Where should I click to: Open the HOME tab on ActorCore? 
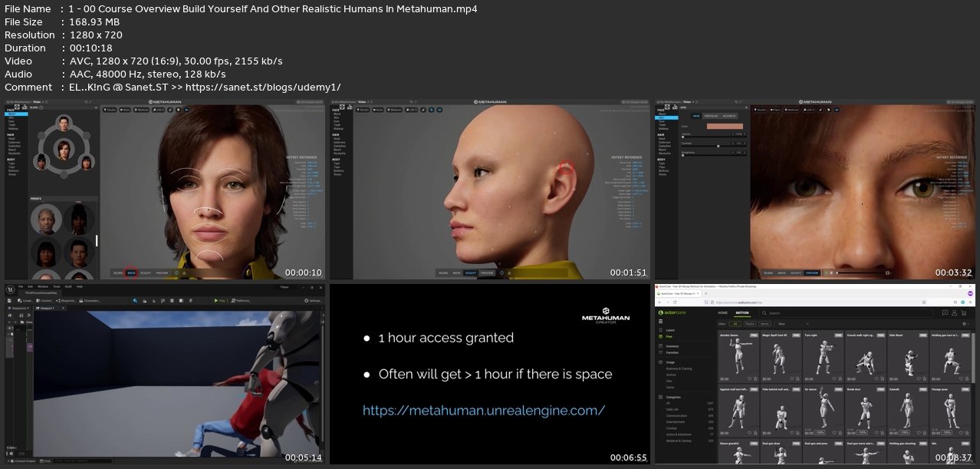point(722,313)
